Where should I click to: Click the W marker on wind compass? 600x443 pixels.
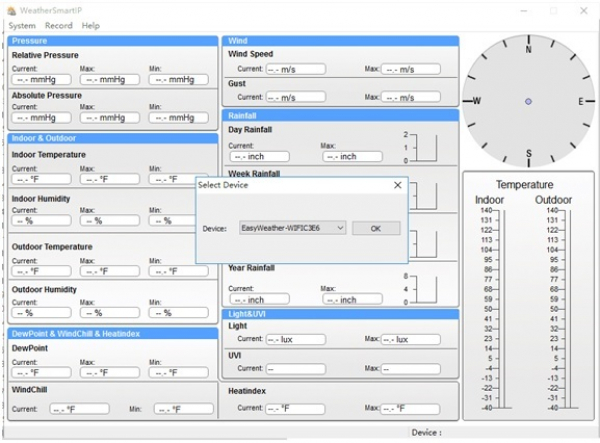pyautogui.click(x=476, y=101)
